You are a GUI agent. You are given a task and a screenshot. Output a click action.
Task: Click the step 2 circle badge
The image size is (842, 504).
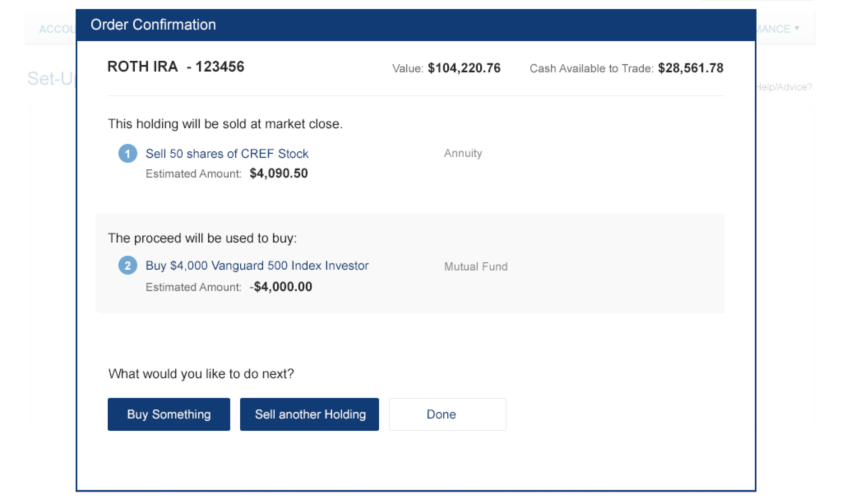tap(128, 266)
